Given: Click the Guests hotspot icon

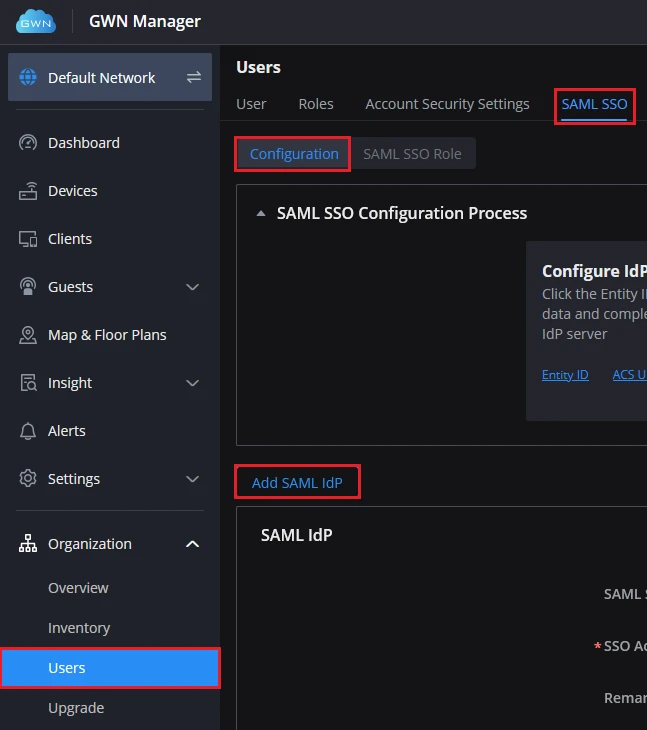Looking at the screenshot, I should click(x=28, y=286).
